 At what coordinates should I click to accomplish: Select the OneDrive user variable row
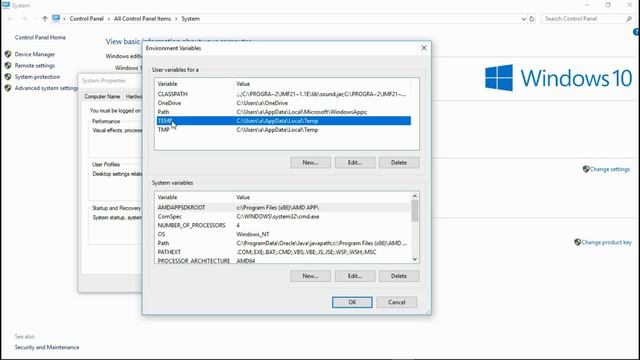pos(284,103)
